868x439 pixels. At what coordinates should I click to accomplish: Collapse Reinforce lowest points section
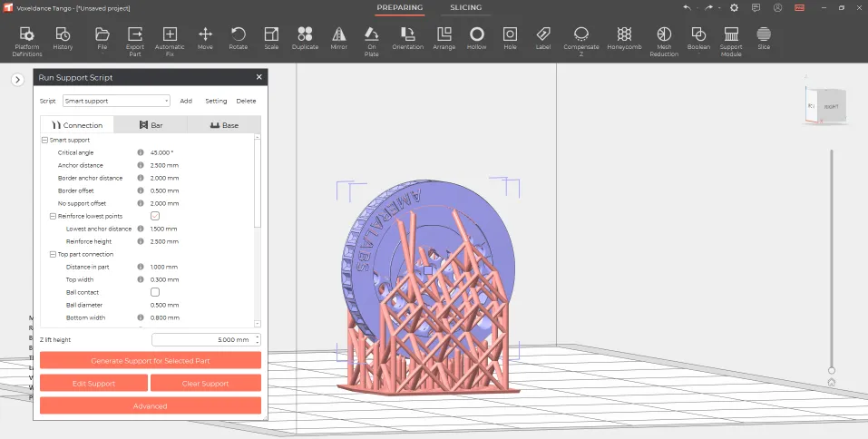tap(54, 216)
